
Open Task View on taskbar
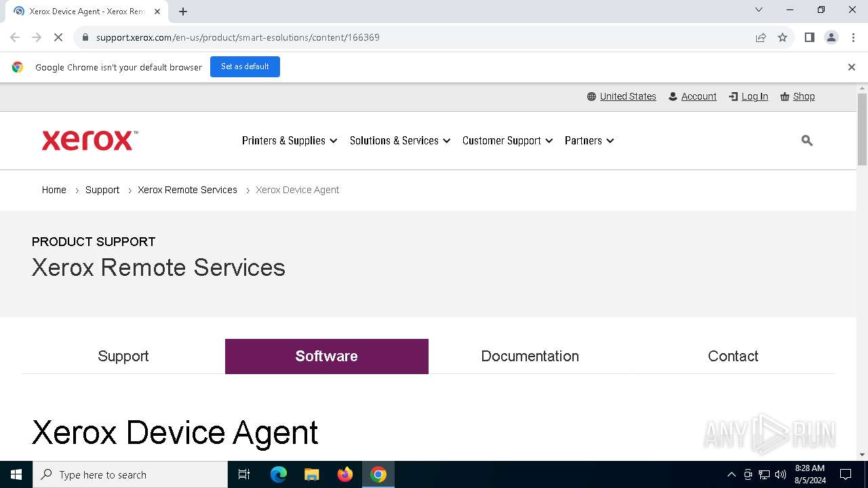244,474
